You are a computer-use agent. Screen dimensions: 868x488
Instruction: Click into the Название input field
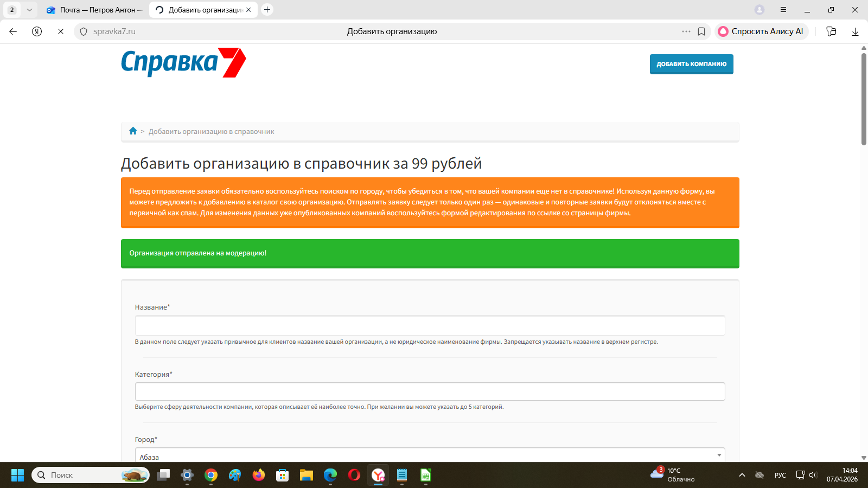pyautogui.click(x=430, y=326)
